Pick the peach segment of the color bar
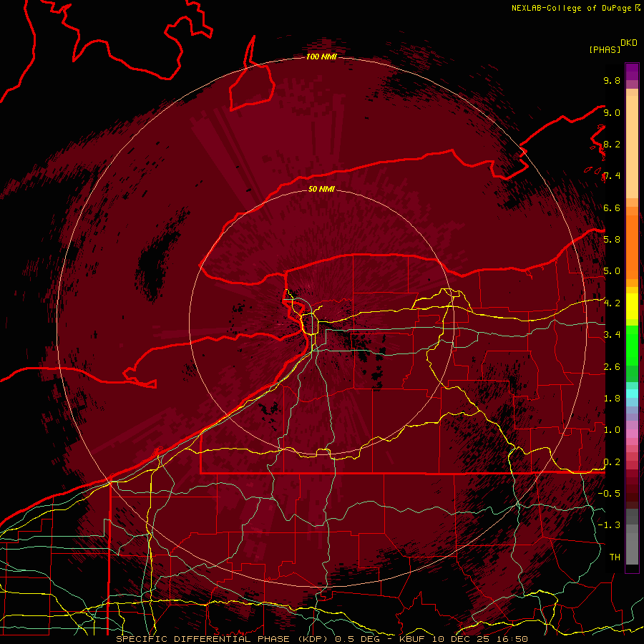Viewport: 644px width, 644px height. 632,146
